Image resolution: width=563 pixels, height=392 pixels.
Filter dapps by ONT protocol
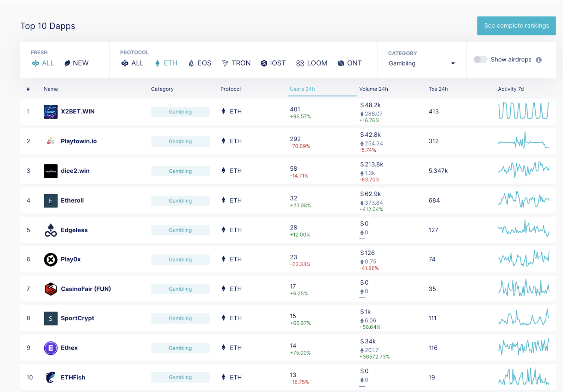(x=349, y=63)
